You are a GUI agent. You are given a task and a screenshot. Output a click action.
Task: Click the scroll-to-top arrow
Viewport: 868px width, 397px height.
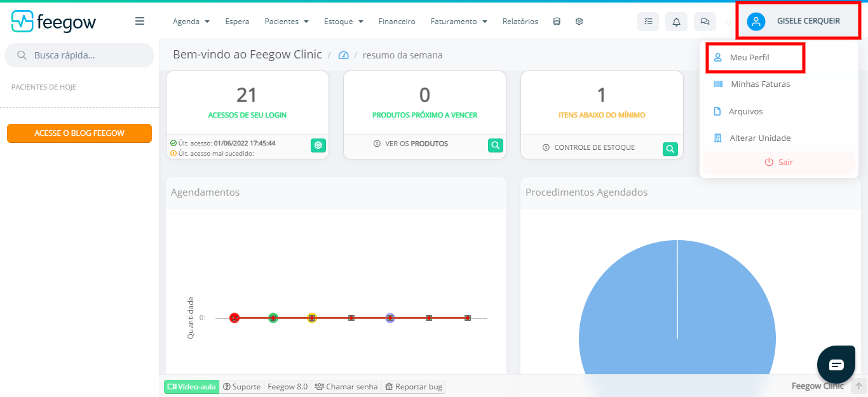pyautogui.click(x=858, y=386)
